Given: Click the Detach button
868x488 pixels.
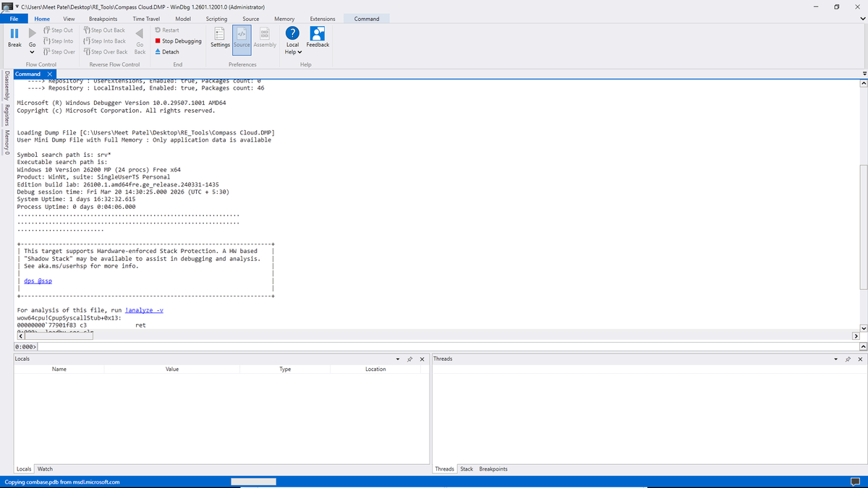Looking at the screenshot, I should tap(167, 52).
